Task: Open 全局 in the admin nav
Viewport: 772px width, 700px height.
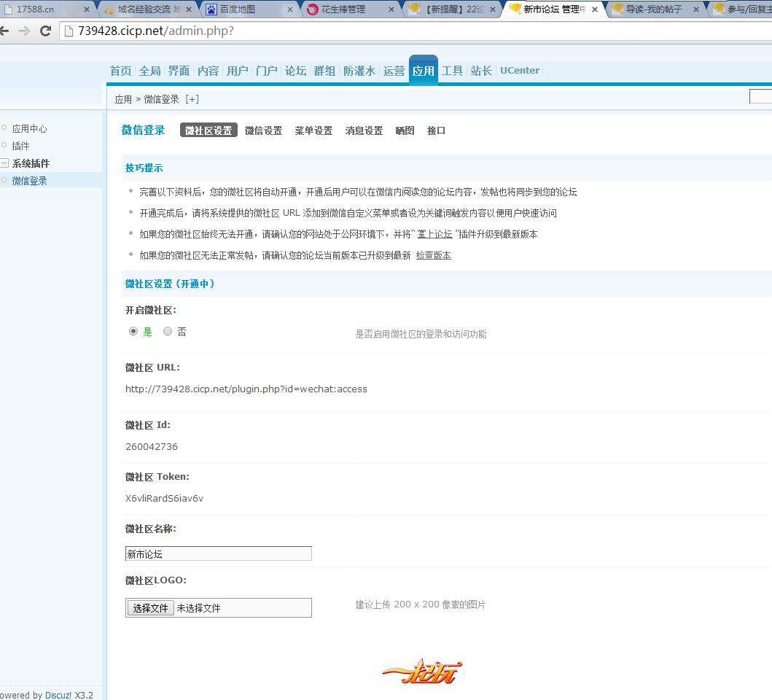Action: (x=149, y=71)
